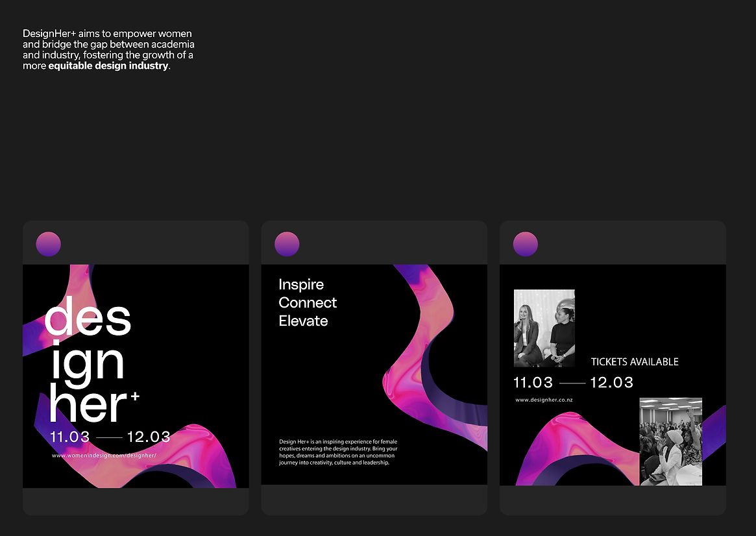Click the 11.03 date on the designher+ post
The width and height of the screenshot is (756, 536).
(x=70, y=437)
